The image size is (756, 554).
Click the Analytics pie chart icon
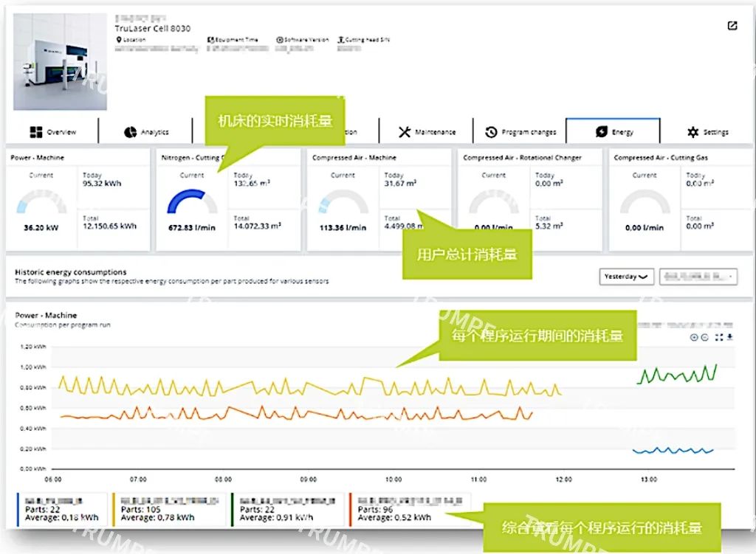coord(130,132)
